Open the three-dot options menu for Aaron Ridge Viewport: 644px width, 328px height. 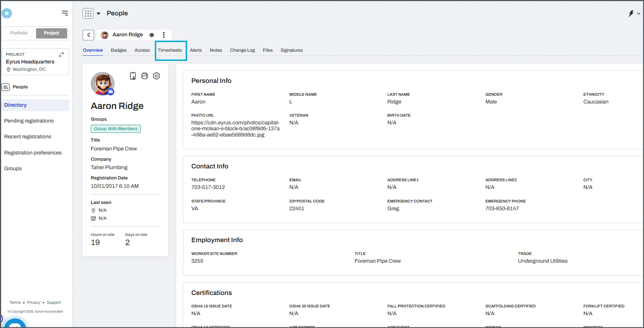pos(164,35)
